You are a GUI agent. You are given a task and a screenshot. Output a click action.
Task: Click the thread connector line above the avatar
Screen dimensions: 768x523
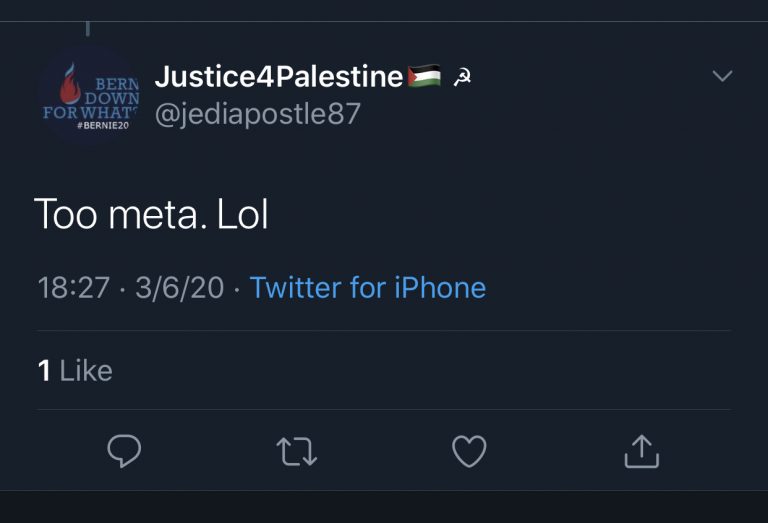87,29
